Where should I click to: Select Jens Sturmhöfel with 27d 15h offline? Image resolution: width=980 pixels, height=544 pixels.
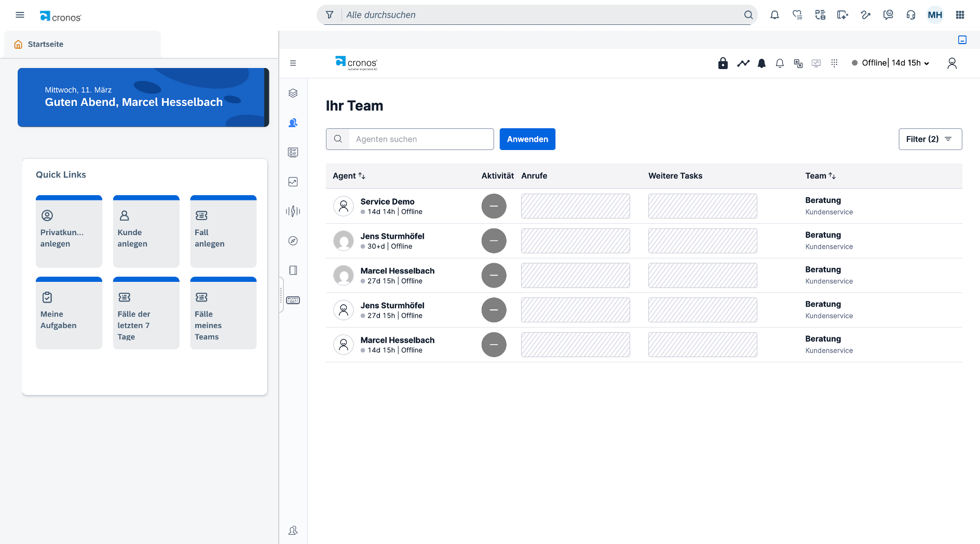[392, 306]
